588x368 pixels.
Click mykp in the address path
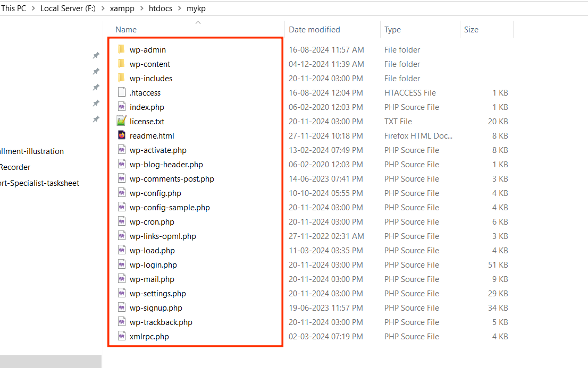[x=196, y=8]
